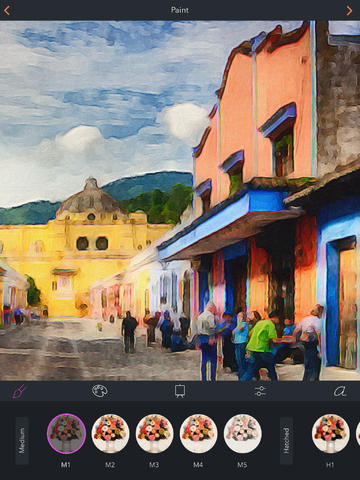Choose the M2 paint style
The width and height of the screenshot is (360, 480).
click(110, 433)
